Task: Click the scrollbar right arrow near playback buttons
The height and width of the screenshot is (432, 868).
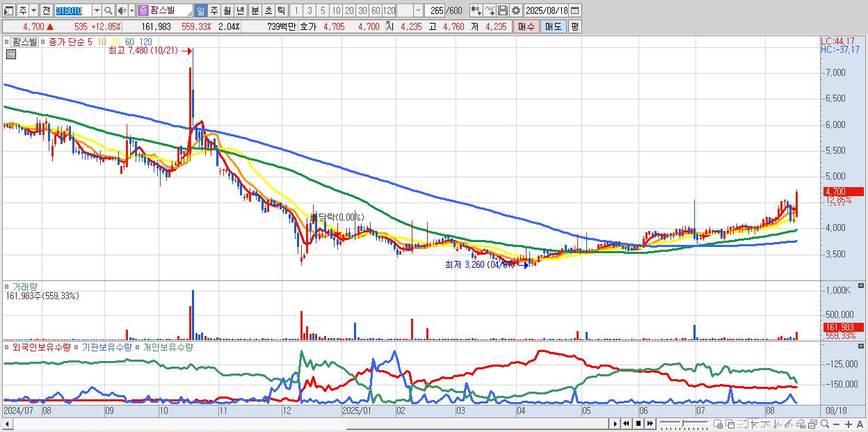Action: coord(616,424)
